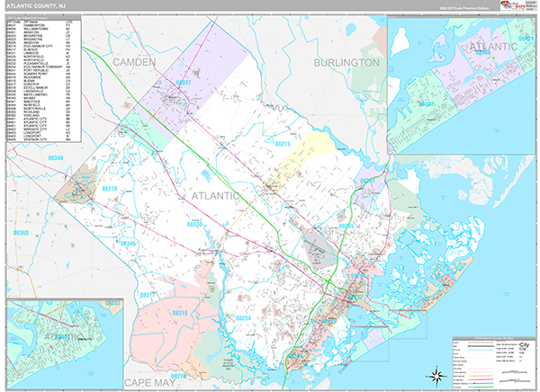
Task: Select the CAPE MAY county label
Action: pos(149,383)
